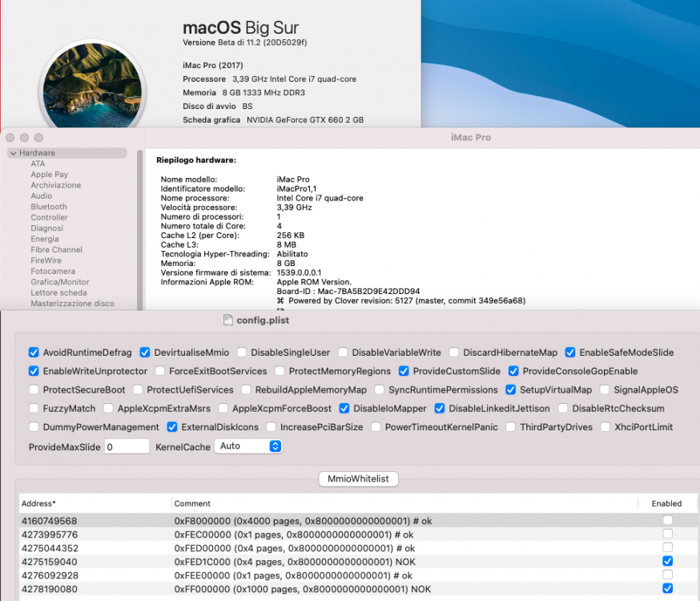Select Grafica/Monitor sidebar item

(60, 282)
